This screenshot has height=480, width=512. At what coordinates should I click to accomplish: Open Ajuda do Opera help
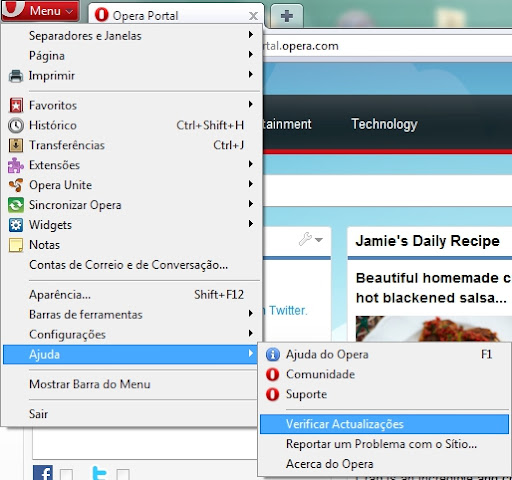pos(384,354)
